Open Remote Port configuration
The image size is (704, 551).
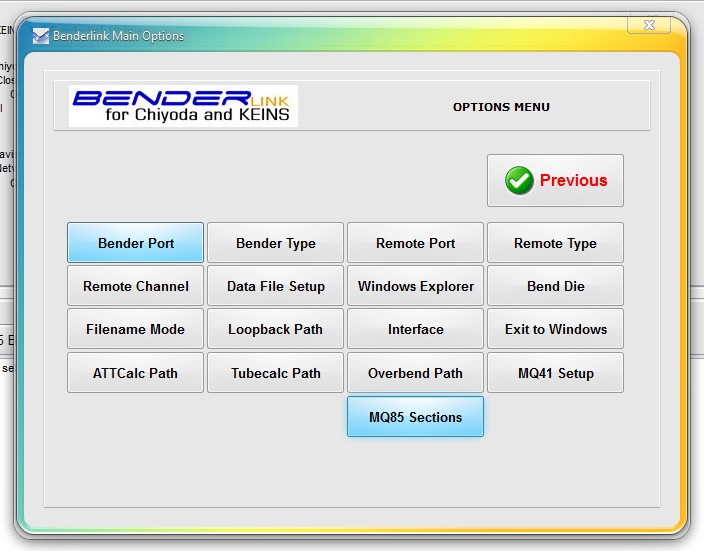415,243
